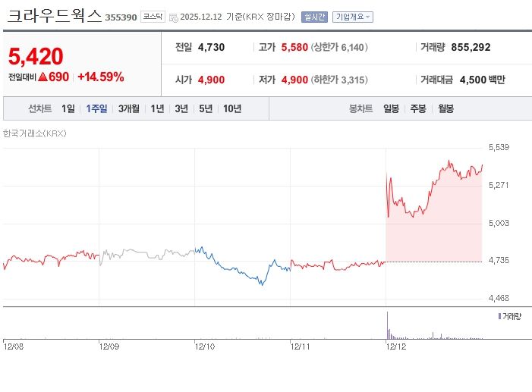Screen dimensions: 532x392
Task: Show the 3년 line chart
Action: tap(181, 108)
